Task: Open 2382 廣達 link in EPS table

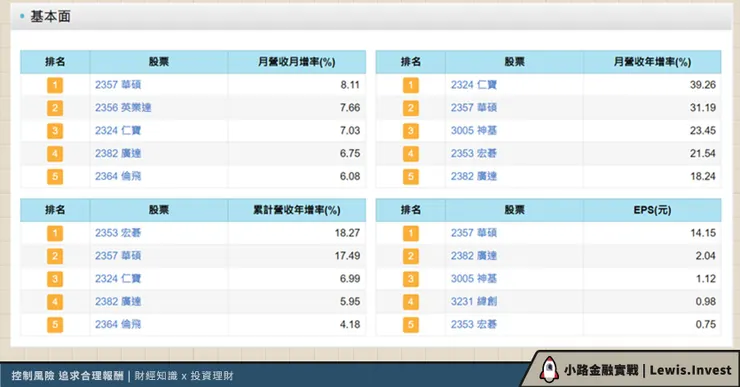Action: point(474,256)
